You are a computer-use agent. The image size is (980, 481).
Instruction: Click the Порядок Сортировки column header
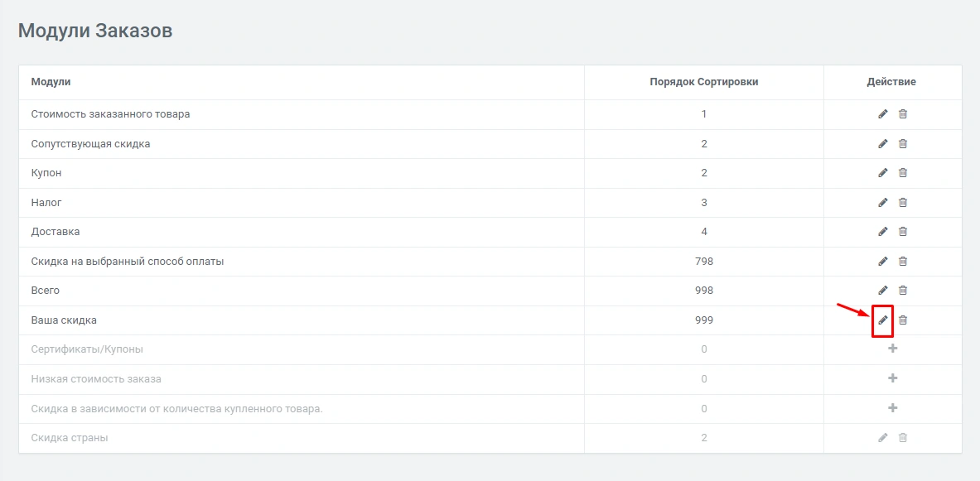click(703, 82)
